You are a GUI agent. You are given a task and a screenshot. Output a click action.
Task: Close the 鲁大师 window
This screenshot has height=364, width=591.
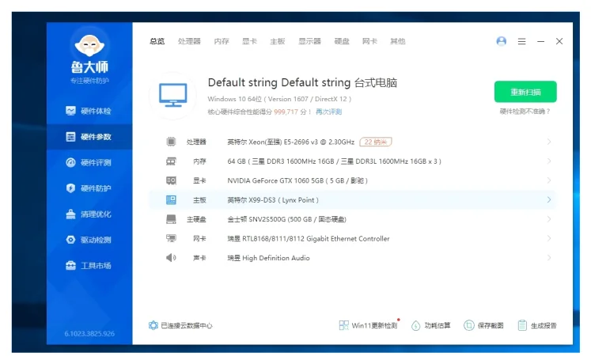tap(559, 41)
